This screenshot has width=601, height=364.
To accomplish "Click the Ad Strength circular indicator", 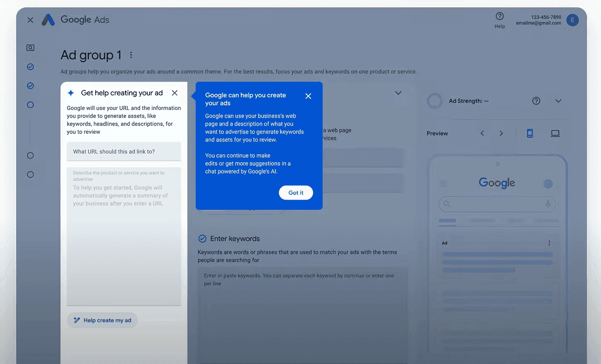I will [x=435, y=101].
